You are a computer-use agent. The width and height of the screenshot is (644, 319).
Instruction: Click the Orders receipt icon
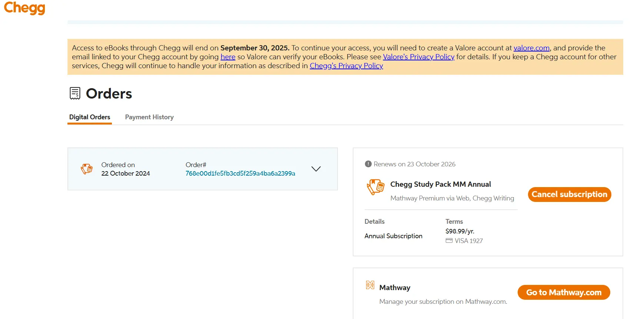(75, 93)
